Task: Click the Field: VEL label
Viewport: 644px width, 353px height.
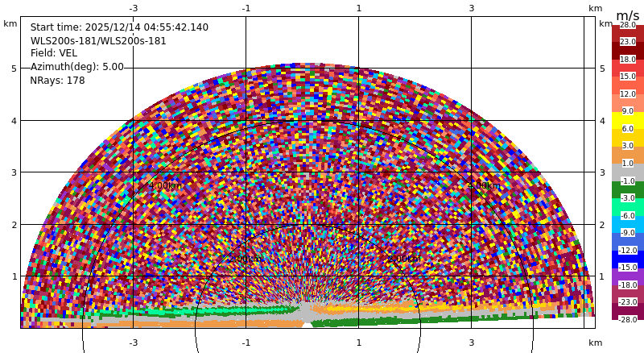Action: click(x=54, y=53)
